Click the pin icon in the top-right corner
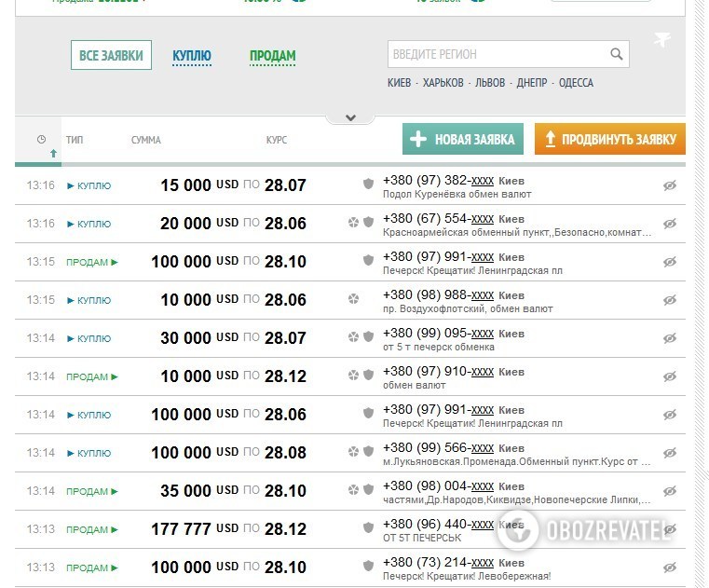 661,40
